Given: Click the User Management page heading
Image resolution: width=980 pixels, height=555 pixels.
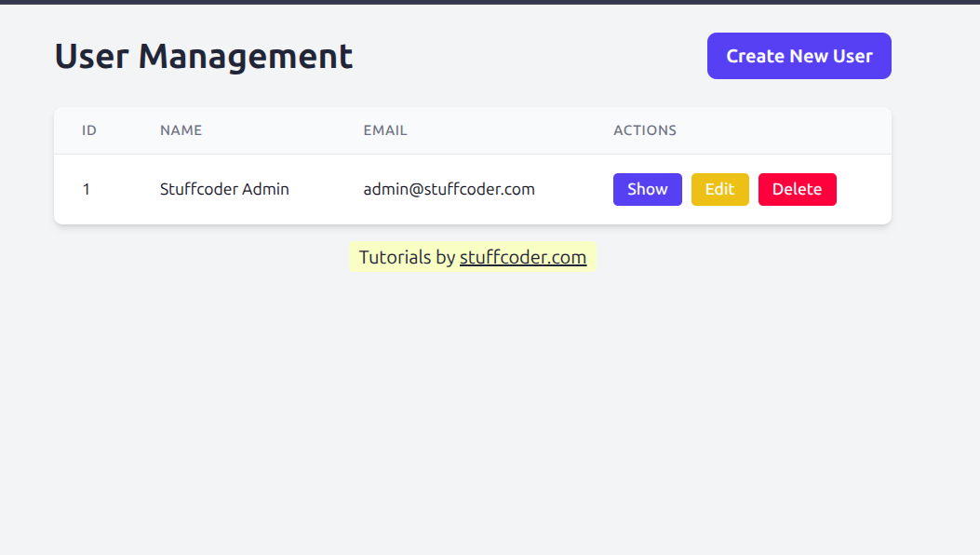Looking at the screenshot, I should (203, 56).
